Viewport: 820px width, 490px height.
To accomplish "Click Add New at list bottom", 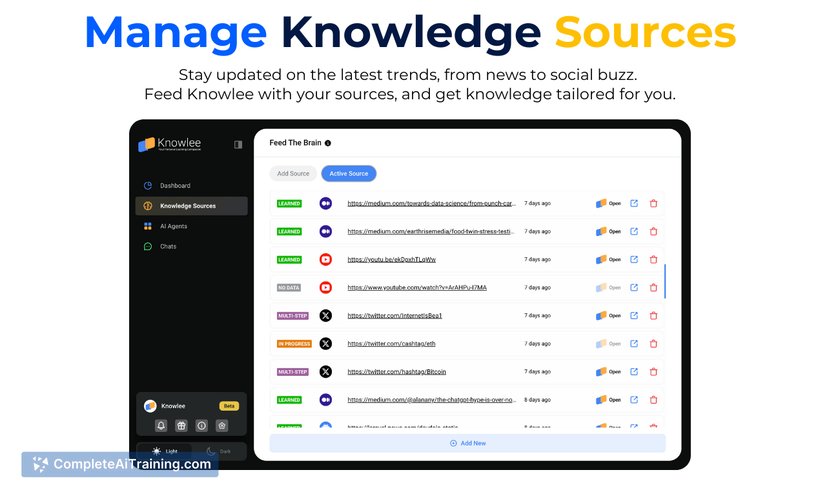I will [468, 443].
